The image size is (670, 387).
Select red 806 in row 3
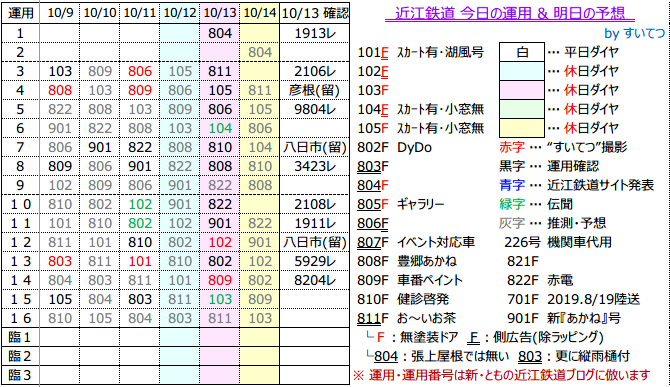tap(140, 71)
